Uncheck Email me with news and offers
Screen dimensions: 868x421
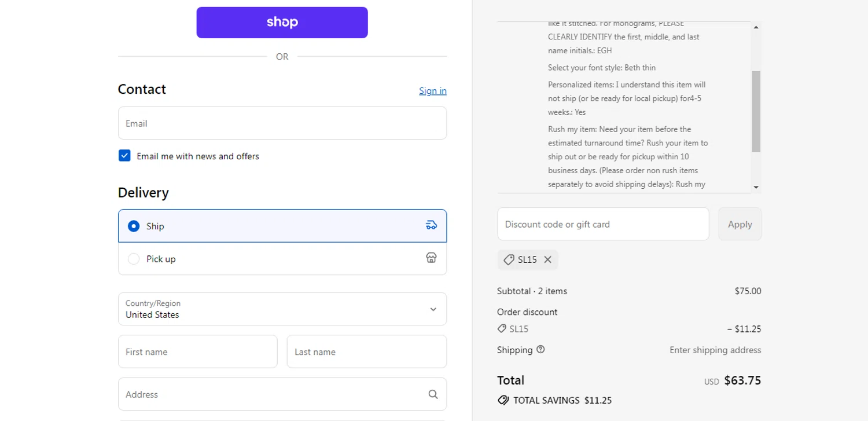click(x=124, y=156)
